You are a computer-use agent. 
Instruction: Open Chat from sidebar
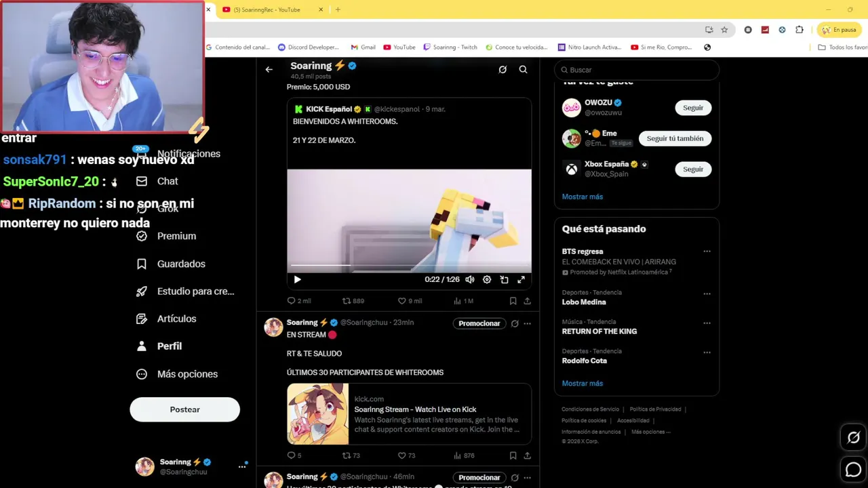(157, 181)
